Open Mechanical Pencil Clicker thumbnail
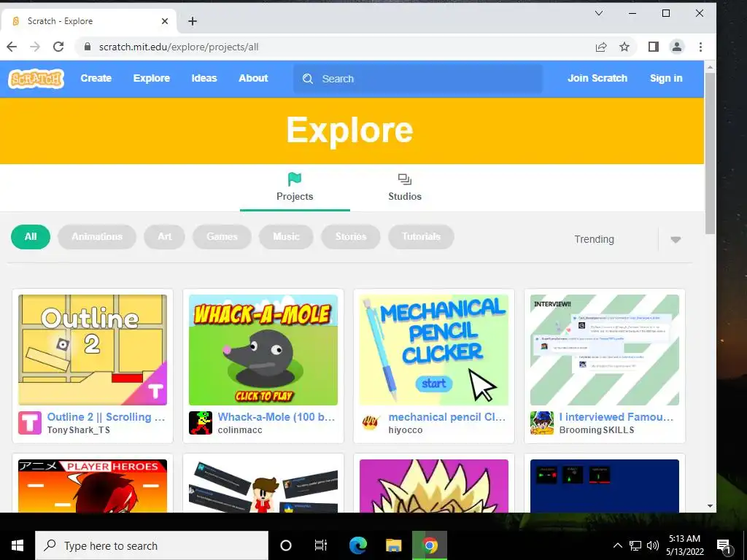This screenshot has width=747, height=560. pos(433,350)
